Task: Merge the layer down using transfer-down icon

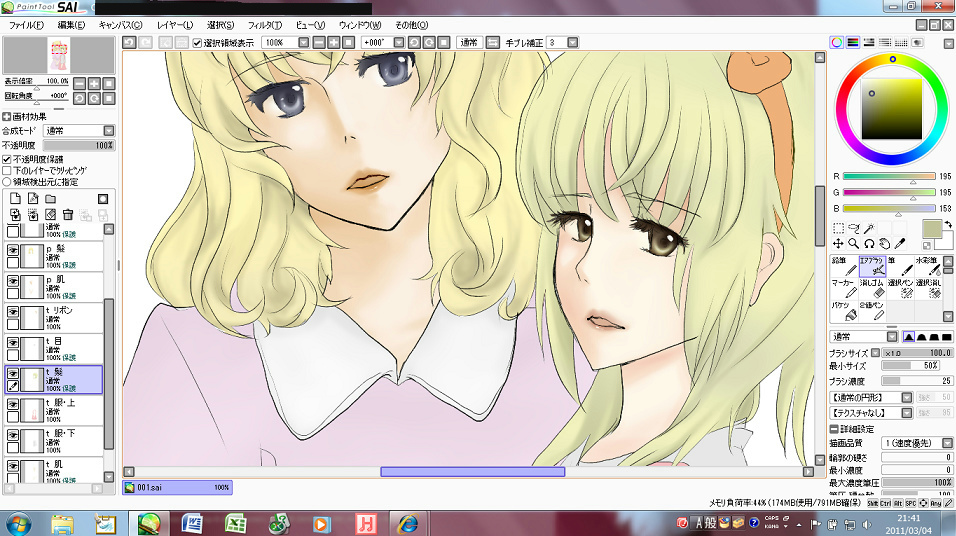Action: point(15,215)
